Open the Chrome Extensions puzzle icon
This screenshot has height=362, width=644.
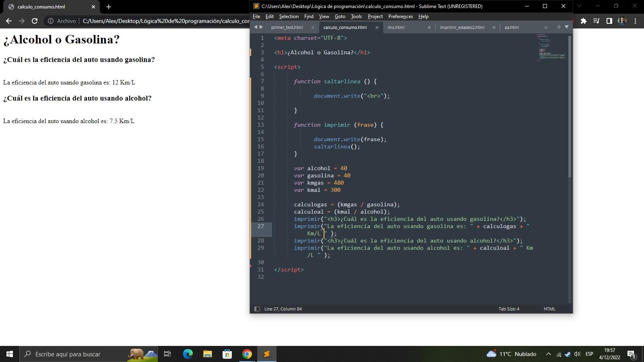[583, 21]
